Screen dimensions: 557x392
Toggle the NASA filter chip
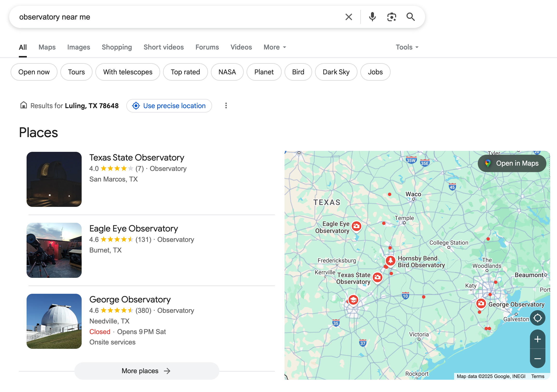tap(227, 72)
